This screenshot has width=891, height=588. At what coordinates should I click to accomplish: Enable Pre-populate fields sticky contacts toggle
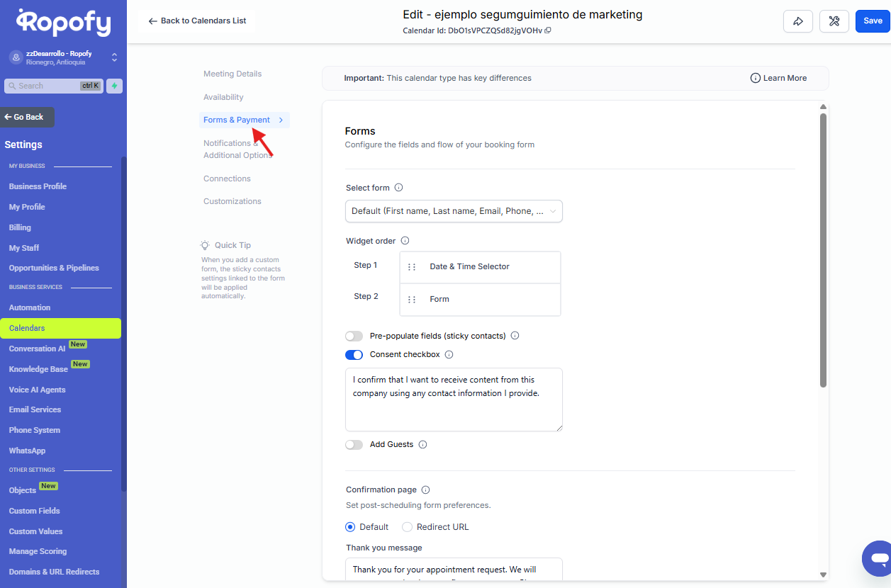354,336
